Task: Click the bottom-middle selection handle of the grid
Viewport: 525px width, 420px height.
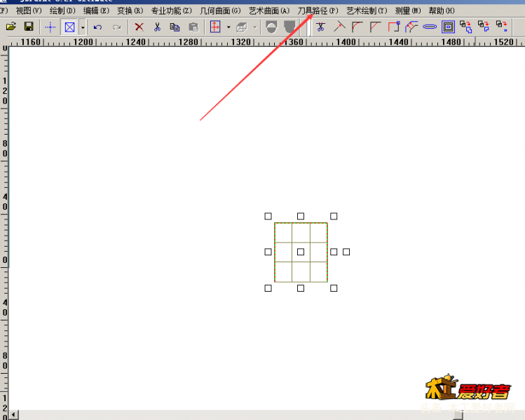Action: [x=301, y=288]
